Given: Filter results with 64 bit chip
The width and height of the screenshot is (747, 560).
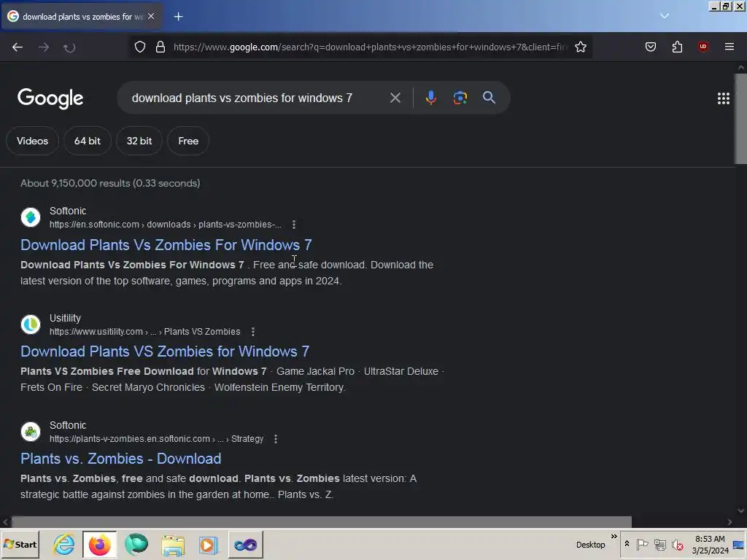Looking at the screenshot, I should [88, 141].
